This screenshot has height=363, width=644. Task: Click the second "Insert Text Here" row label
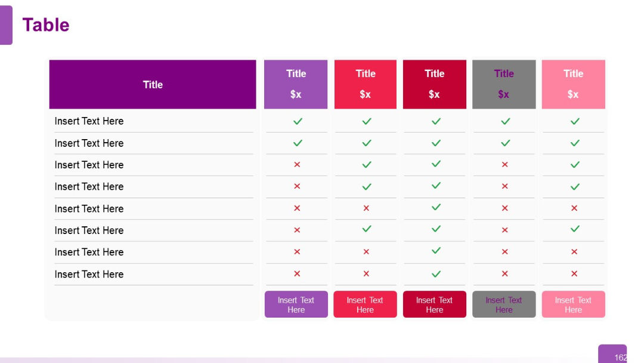point(89,143)
